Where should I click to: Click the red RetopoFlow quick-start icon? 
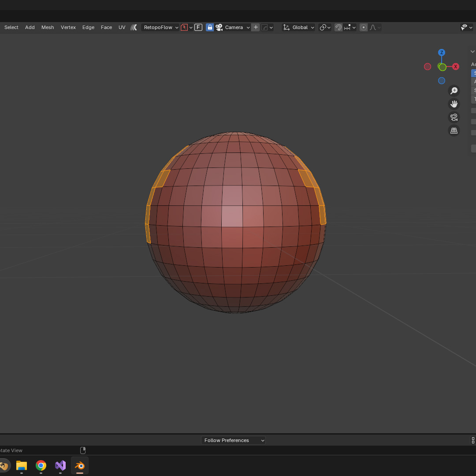point(185,27)
